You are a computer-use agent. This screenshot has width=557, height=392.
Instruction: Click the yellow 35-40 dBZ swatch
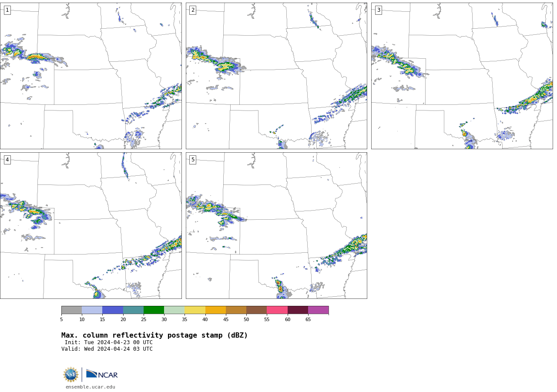(195, 310)
